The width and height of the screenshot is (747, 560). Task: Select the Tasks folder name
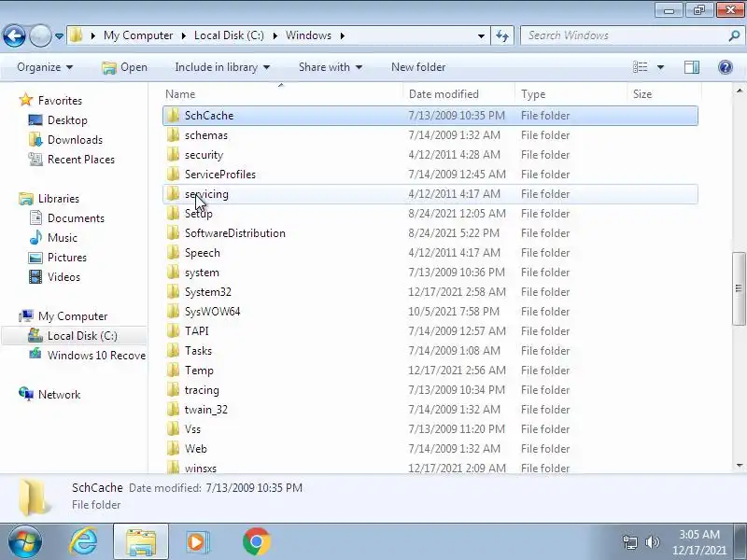(198, 351)
